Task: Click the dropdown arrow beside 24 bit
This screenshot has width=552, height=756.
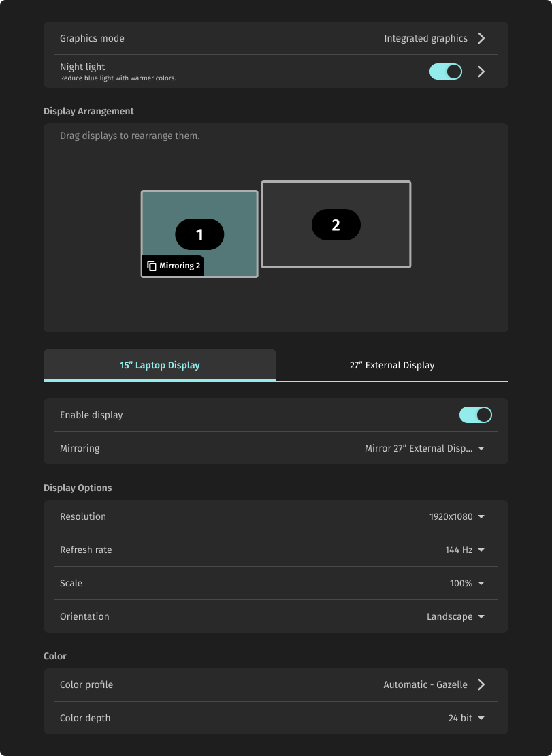Action: tap(481, 718)
